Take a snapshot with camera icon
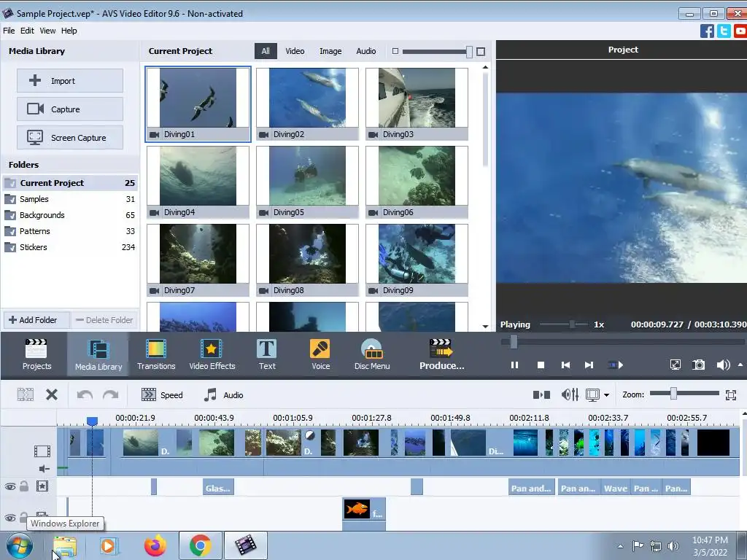Viewport: 747px width, 560px height. click(x=698, y=365)
